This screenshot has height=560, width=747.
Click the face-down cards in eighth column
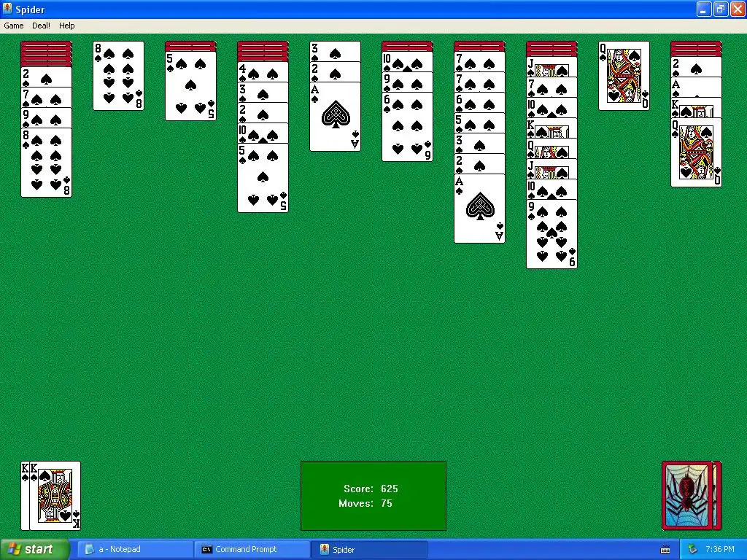click(x=551, y=49)
